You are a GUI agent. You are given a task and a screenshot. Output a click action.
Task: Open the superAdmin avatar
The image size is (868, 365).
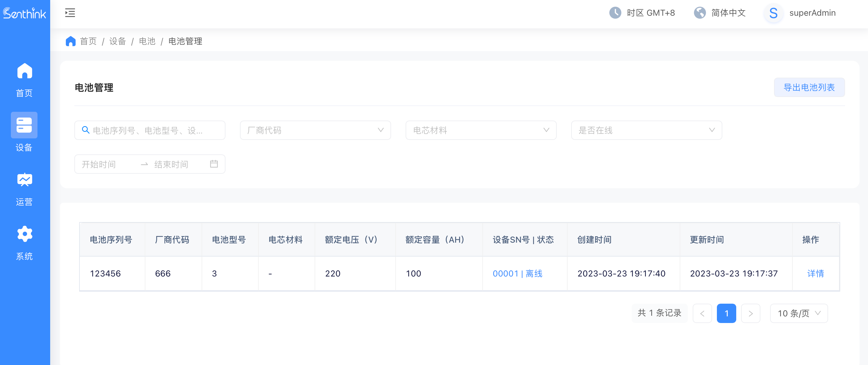point(773,13)
